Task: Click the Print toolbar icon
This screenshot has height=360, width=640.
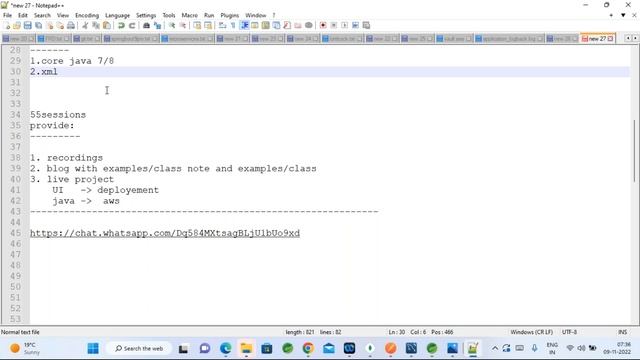Action: 71,26
